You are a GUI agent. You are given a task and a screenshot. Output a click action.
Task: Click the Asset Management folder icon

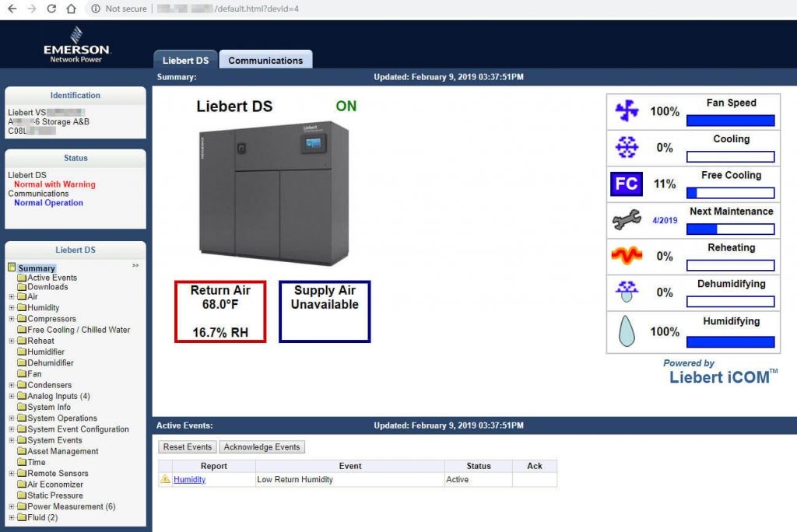21,451
